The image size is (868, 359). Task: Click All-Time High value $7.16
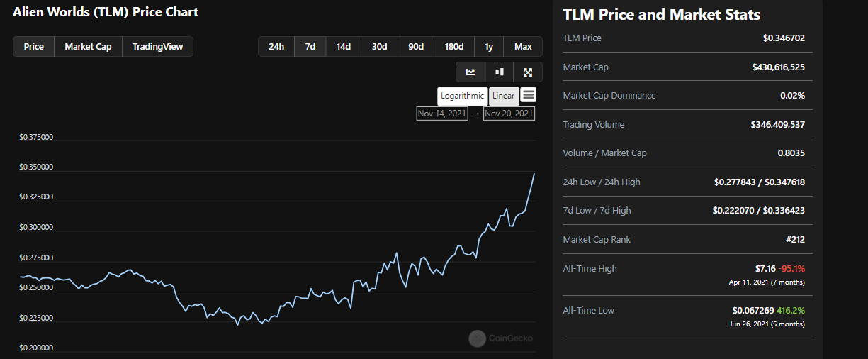765,269
